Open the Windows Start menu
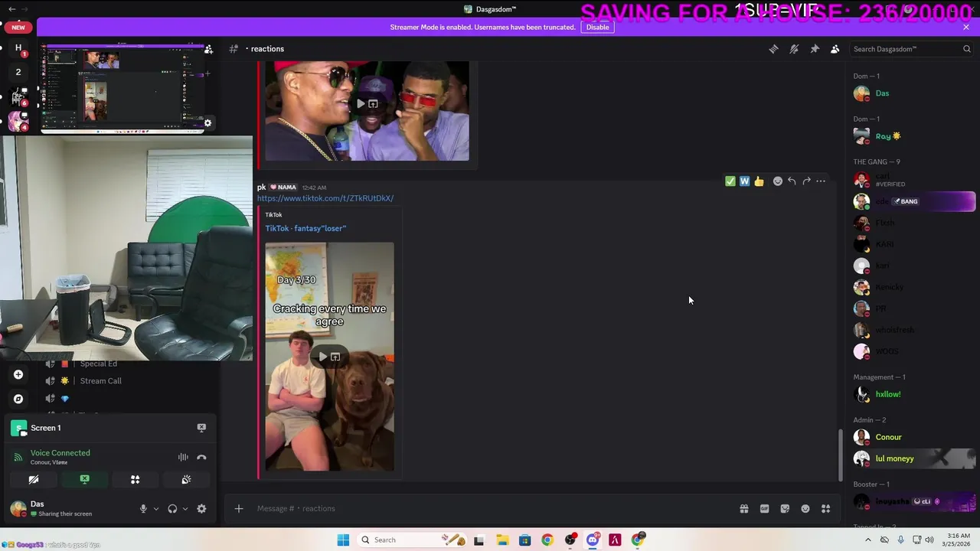This screenshot has height=551, width=980. 343,540
